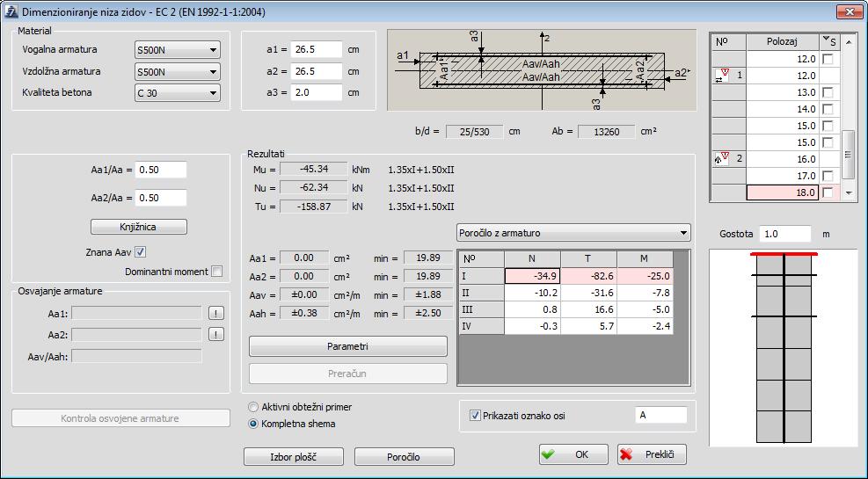Tick the checkbox in the 14.0 position row
868x479 pixels.
(x=828, y=109)
